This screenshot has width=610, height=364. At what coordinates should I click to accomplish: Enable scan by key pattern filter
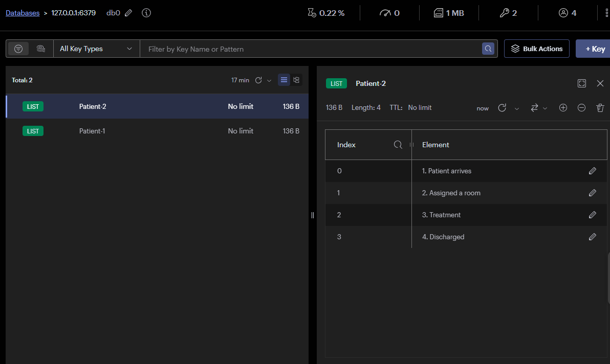(x=18, y=48)
